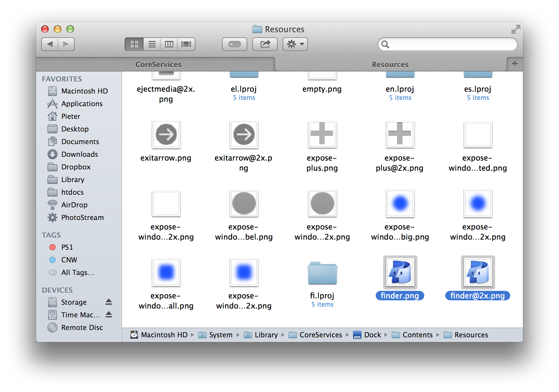The image size is (559, 392).
Task: Minimize the window with the yellow button
Action: click(x=58, y=29)
